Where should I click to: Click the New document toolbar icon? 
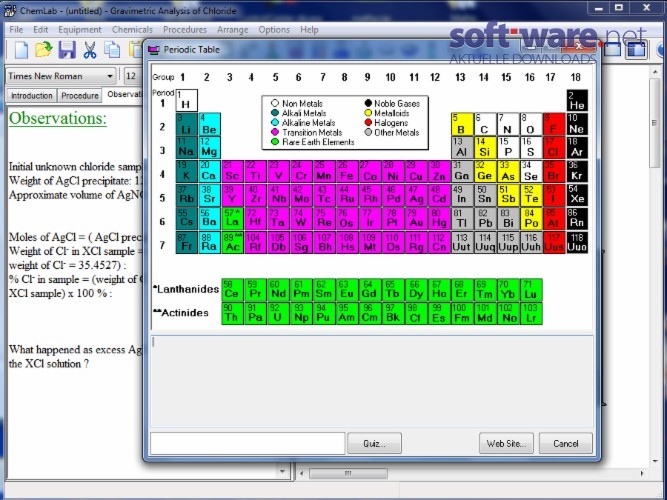(21, 50)
